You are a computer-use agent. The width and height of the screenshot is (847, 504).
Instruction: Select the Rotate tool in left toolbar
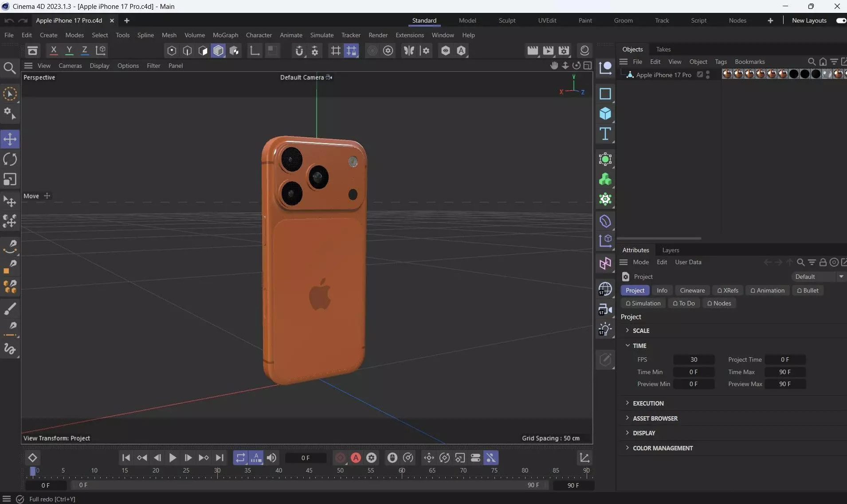(10, 159)
